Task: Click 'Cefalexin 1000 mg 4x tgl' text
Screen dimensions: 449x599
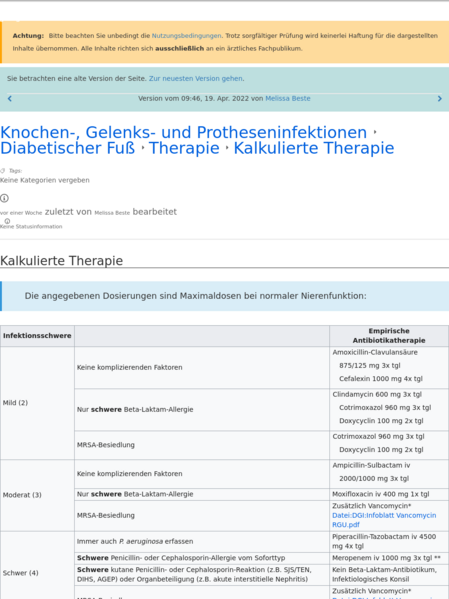Action: [381, 379]
